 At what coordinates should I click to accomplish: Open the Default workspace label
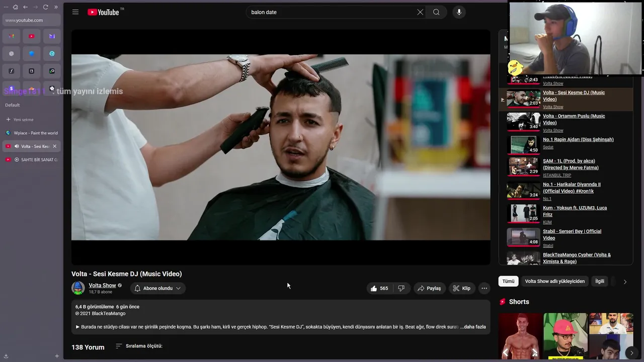13,105
